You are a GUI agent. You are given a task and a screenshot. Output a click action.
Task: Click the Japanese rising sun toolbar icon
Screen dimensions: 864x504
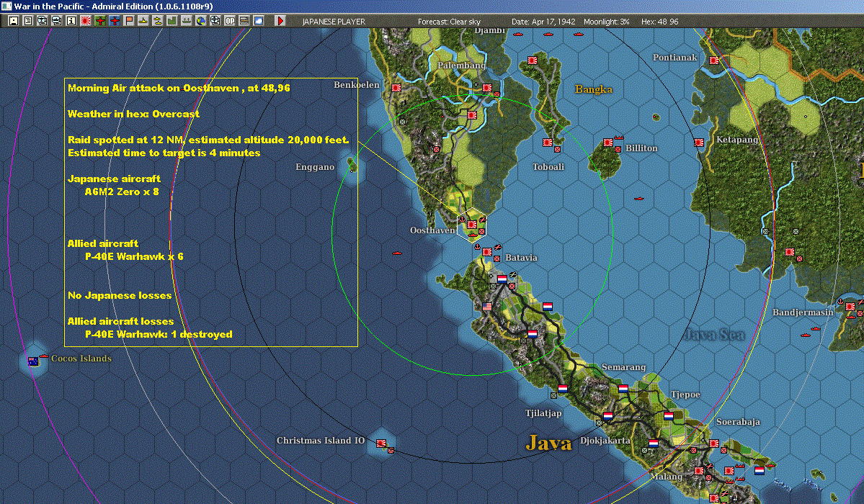tap(86, 21)
